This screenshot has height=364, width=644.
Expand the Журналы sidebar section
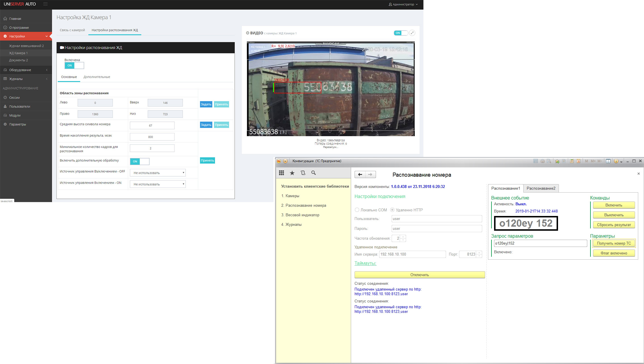click(26, 79)
